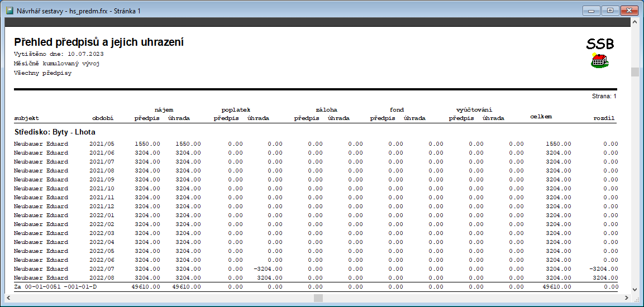Select the Neubauer Eduard 2022/07 row

(41, 269)
